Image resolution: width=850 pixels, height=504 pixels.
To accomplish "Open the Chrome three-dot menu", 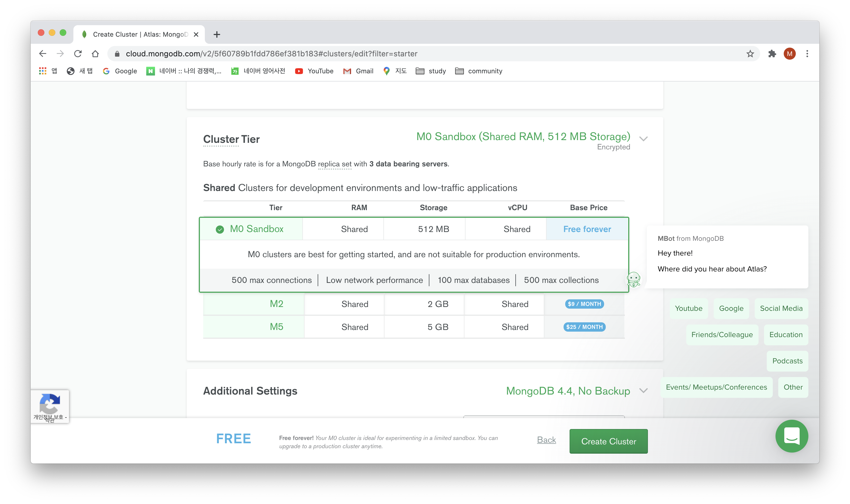I will point(807,54).
